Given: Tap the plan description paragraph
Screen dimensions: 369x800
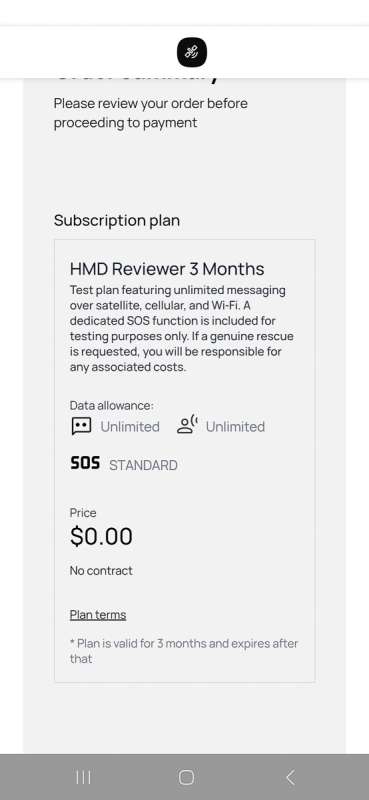Looking at the screenshot, I should tap(182, 329).
